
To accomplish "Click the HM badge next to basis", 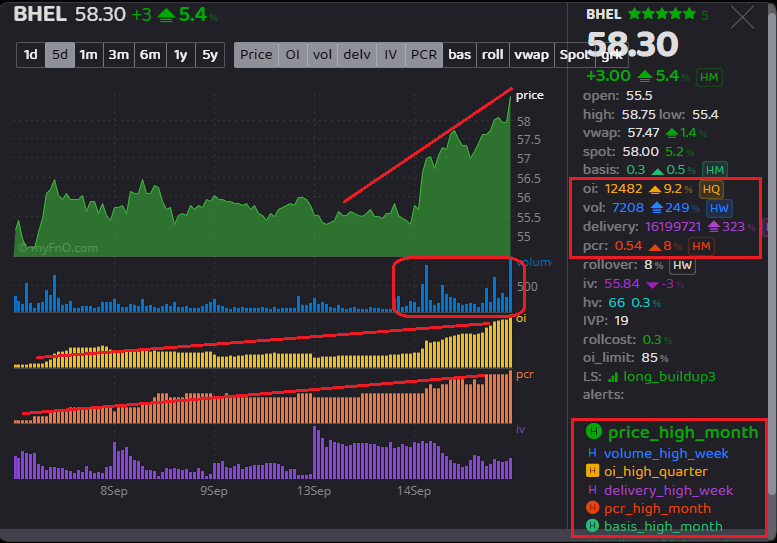I will coord(715,170).
